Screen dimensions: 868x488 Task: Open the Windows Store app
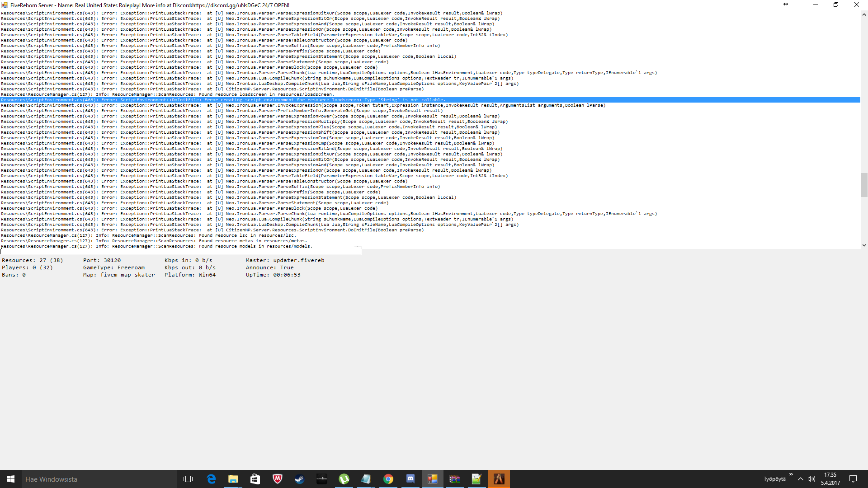[255, 479]
